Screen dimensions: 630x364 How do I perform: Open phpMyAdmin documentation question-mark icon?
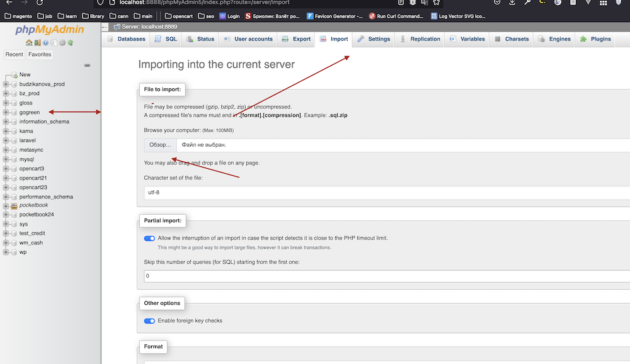45,43
